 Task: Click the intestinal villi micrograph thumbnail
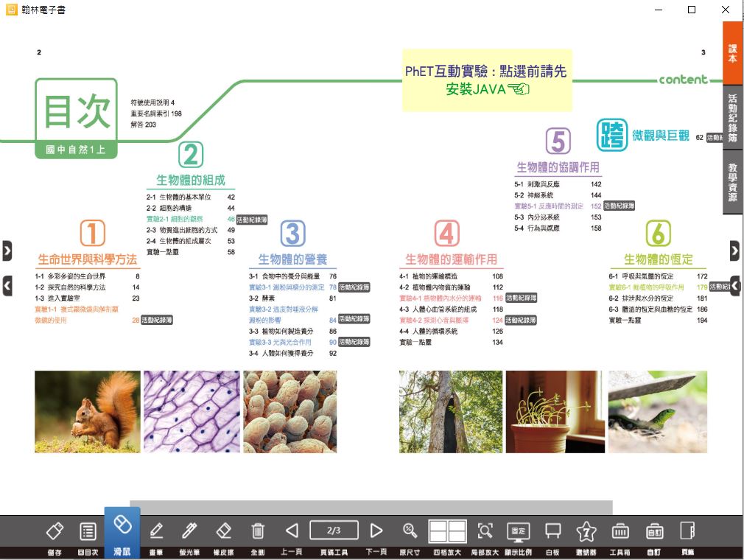[290, 411]
